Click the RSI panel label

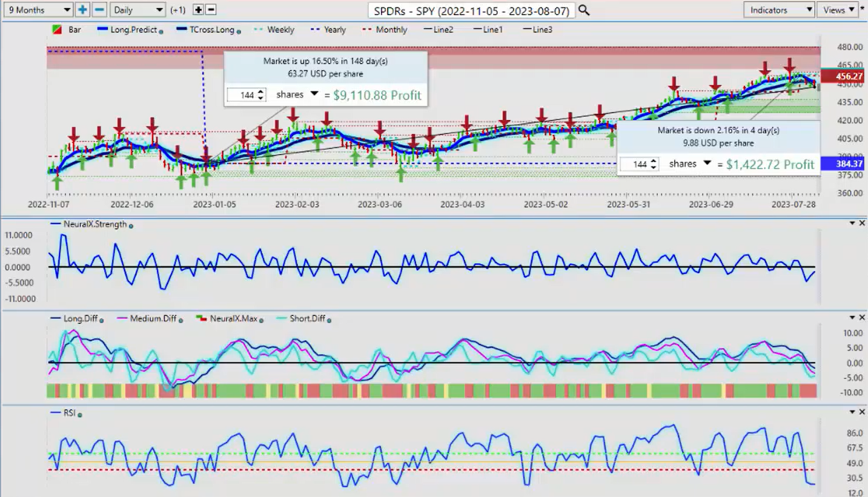[x=70, y=413]
